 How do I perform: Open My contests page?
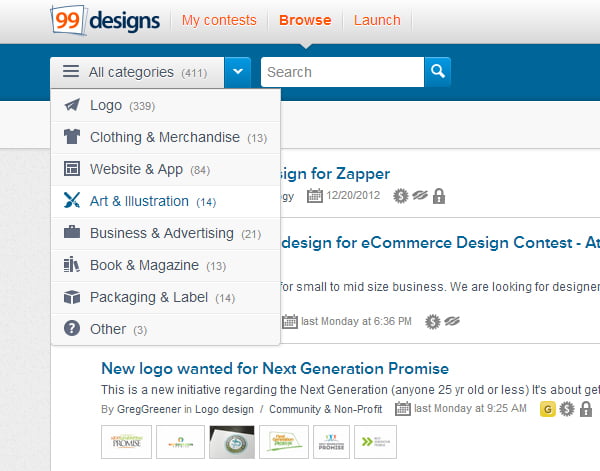219,20
